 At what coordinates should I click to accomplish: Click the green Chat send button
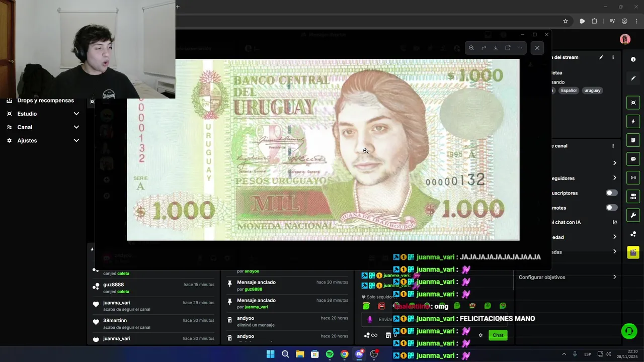(498, 335)
